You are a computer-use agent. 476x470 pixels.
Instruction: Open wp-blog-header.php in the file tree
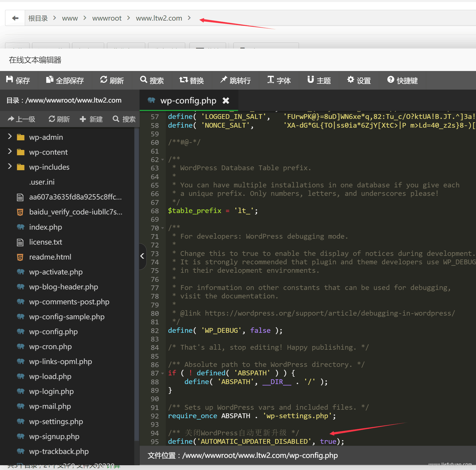coord(64,287)
